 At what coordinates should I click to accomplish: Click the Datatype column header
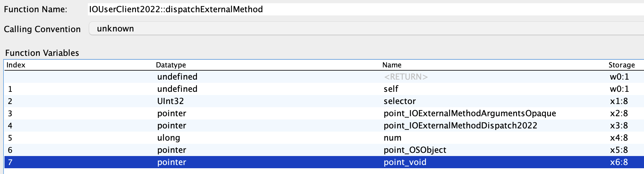pyautogui.click(x=171, y=65)
